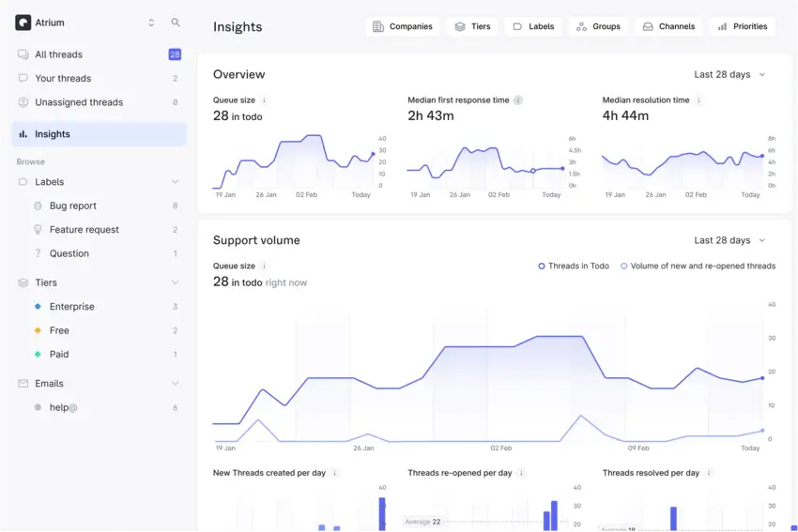This screenshot has width=798, height=532.
Task: Click info icon beside New Threads created per day
Action: pos(335,473)
